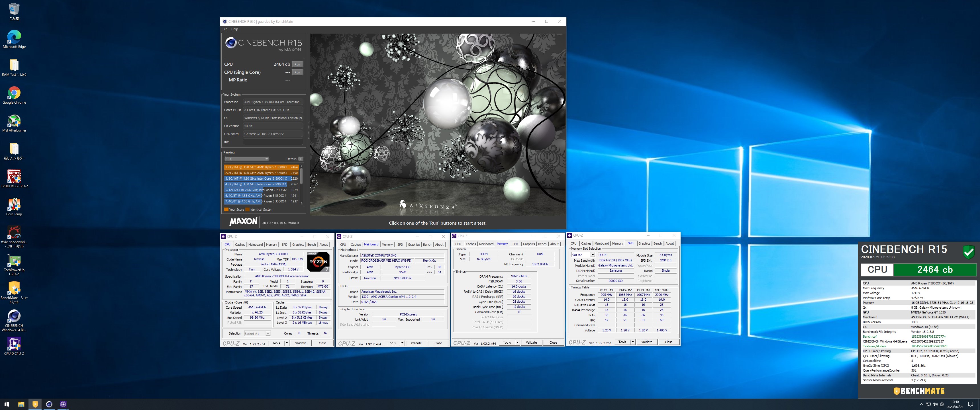This screenshot has width=980, height=410.
Task: Launch Core Temp desktop icon
Action: pos(14,206)
